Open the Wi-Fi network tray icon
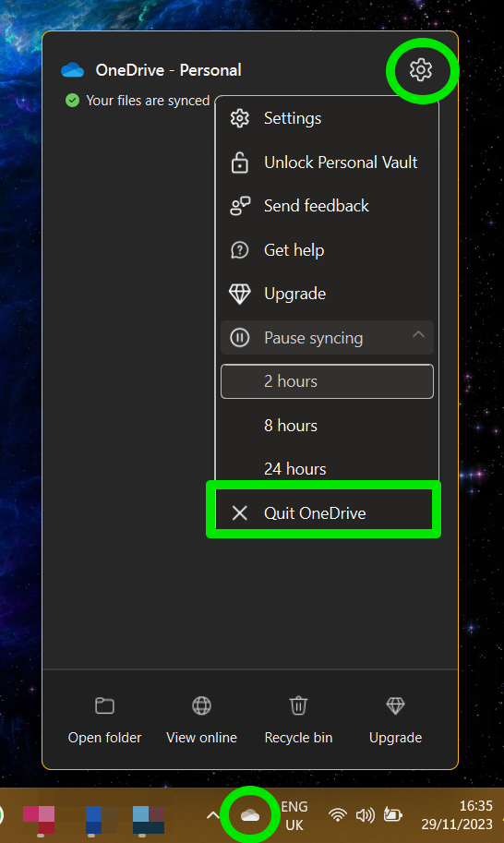Image resolution: width=504 pixels, height=843 pixels. pyautogui.click(x=338, y=815)
